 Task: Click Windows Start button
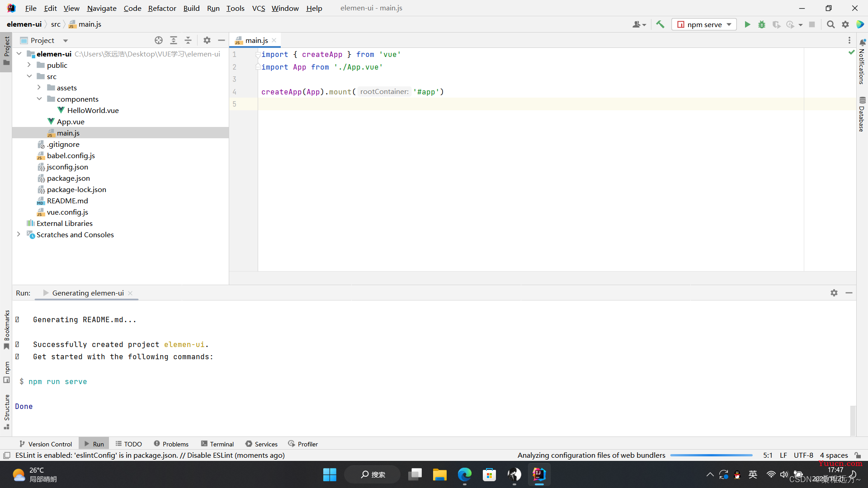330,474
